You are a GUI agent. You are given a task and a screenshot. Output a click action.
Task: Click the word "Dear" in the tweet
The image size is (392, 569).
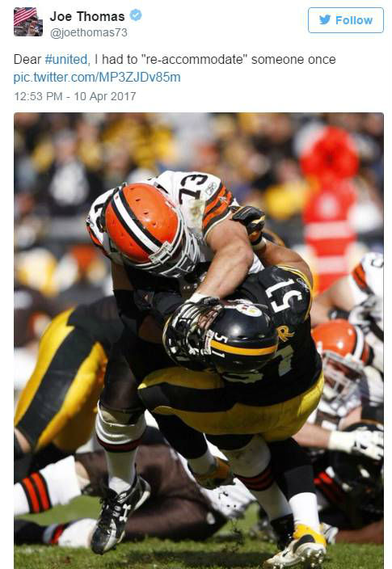click(27, 59)
